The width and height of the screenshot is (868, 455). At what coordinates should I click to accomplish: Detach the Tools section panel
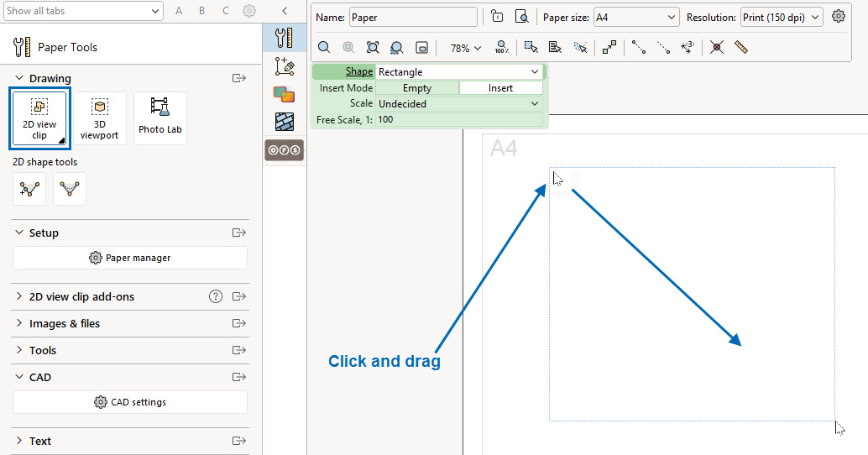pos(239,350)
